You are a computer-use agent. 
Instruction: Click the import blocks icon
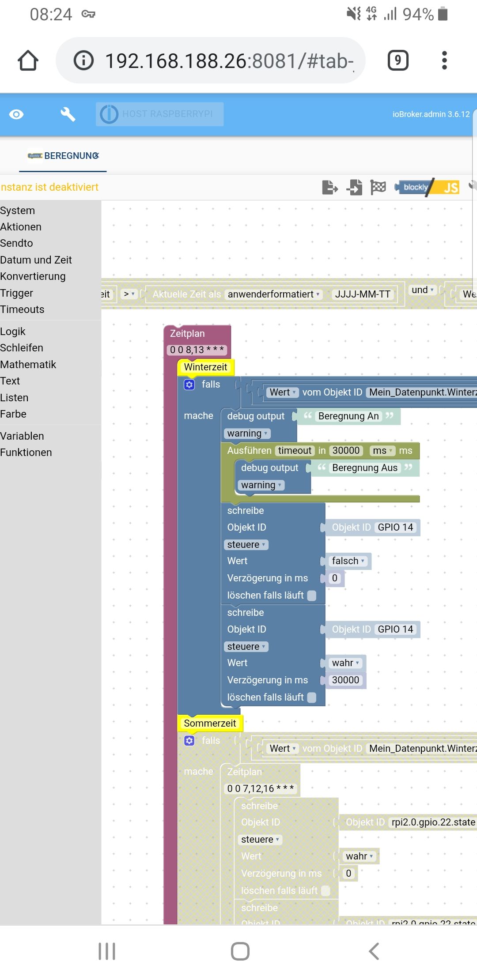pyautogui.click(x=354, y=187)
